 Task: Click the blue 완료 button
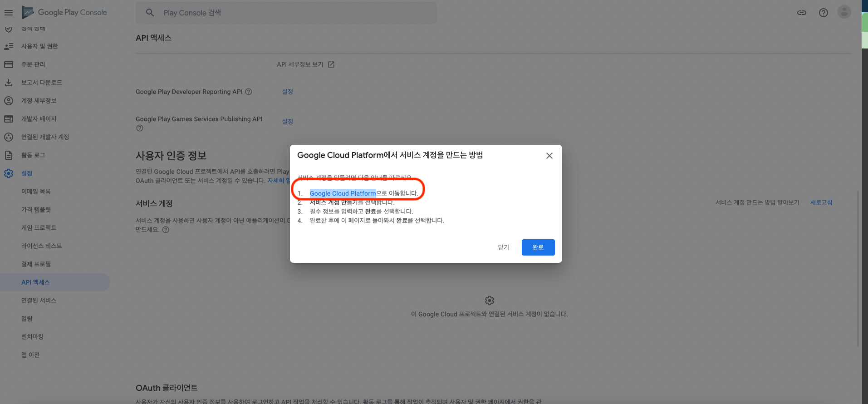(x=538, y=247)
